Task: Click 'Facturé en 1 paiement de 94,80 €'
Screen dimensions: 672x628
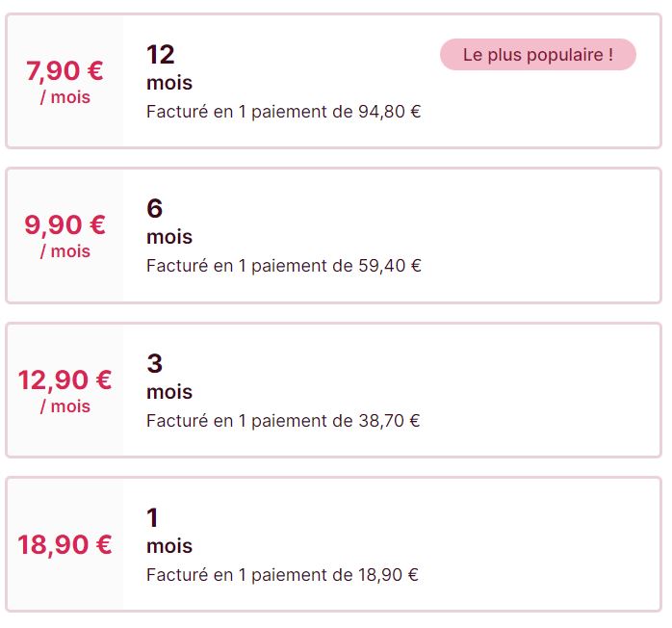Action: [x=283, y=112]
